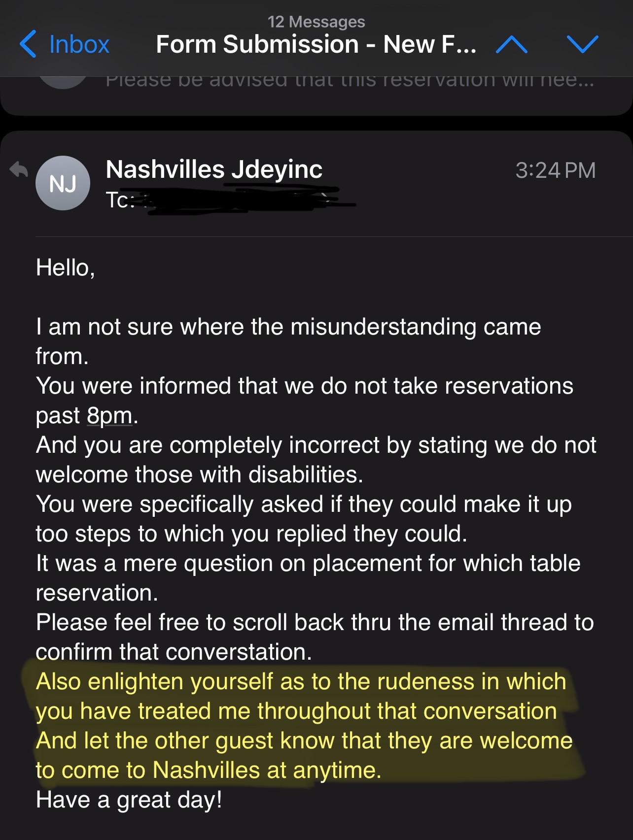Tap the closing line "Have a great day!"
The width and height of the screenshot is (633, 840).
tap(129, 800)
